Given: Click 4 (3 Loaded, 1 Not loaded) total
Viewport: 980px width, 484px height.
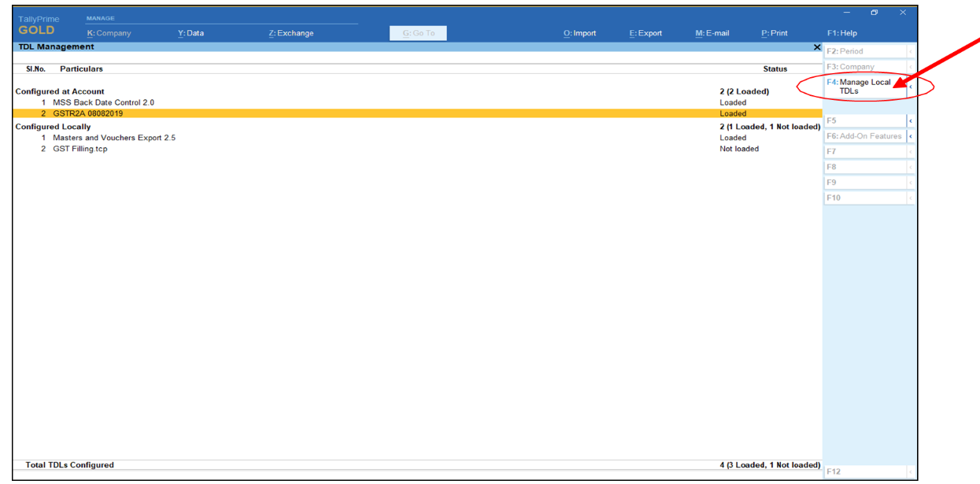Looking at the screenshot, I should [x=770, y=465].
